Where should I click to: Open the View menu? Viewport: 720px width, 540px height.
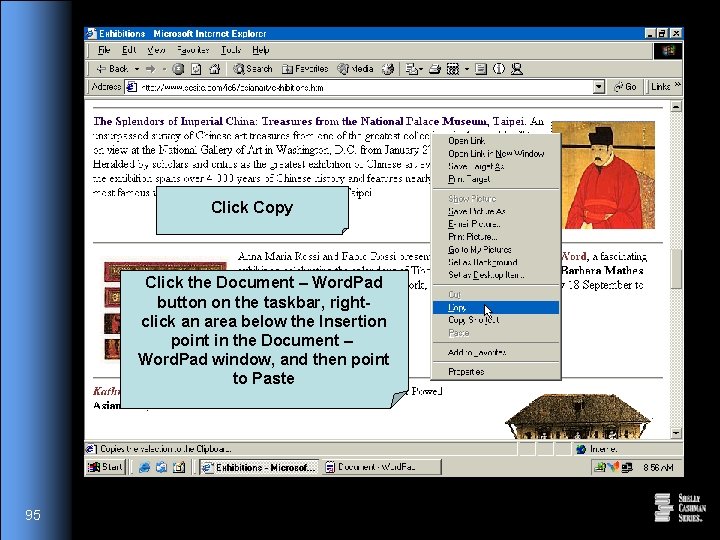tap(156, 50)
